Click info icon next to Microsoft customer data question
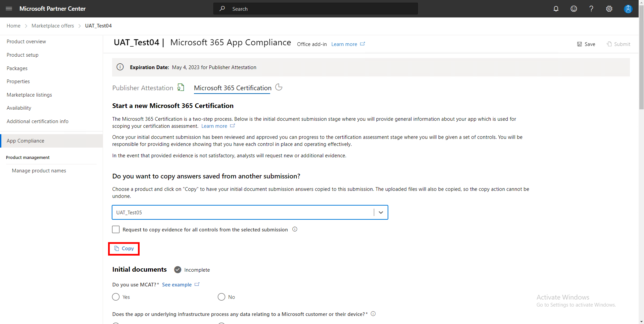The height and width of the screenshot is (324, 644). (x=373, y=314)
